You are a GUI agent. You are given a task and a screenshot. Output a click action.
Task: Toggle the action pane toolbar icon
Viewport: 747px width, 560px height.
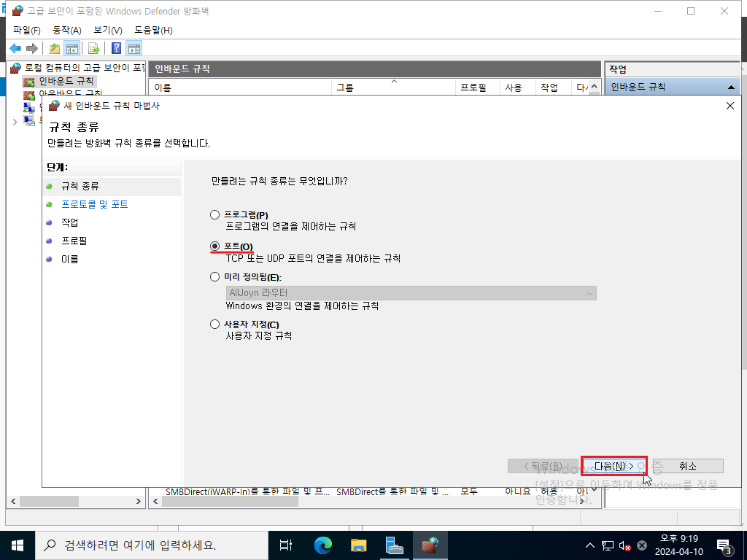pyautogui.click(x=134, y=48)
